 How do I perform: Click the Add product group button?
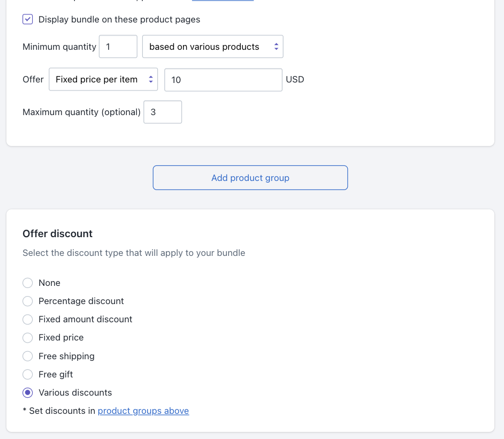point(250,178)
